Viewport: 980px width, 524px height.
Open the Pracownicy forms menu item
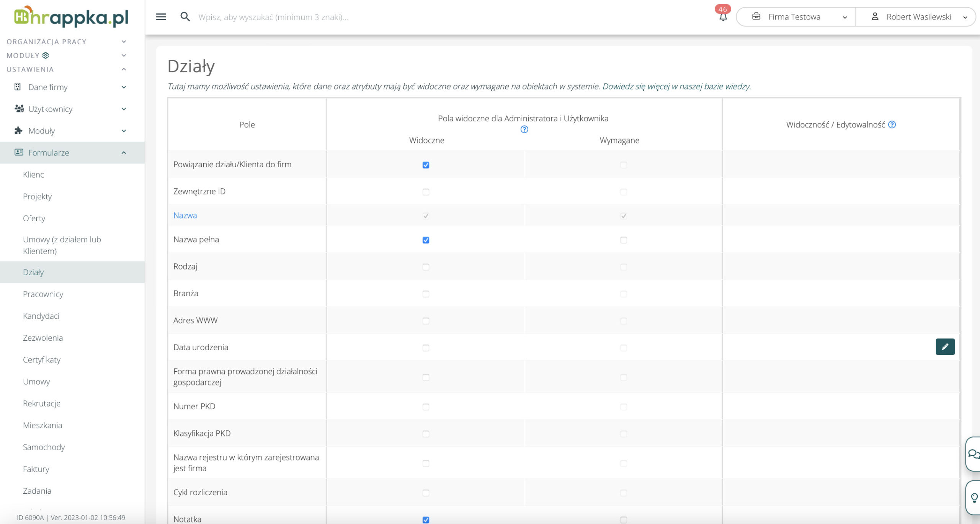click(43, 294)
